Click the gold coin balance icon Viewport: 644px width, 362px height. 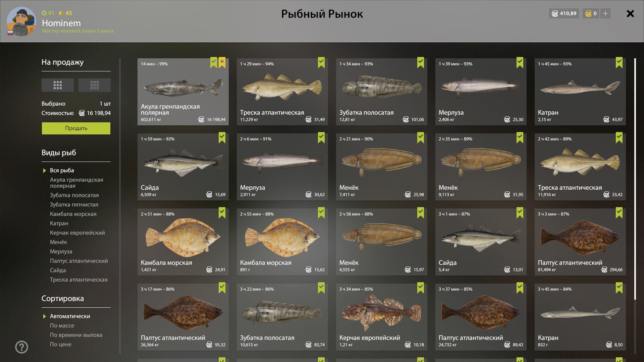[588, 13]
